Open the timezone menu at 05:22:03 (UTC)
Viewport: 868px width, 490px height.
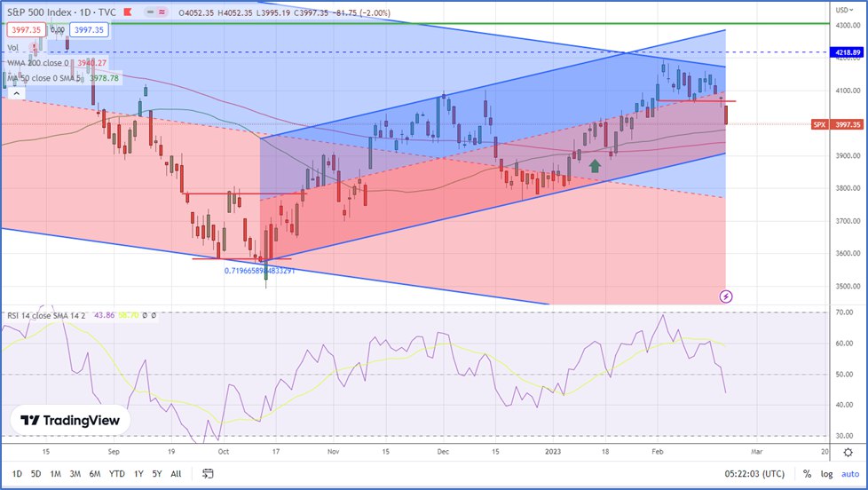754,474
